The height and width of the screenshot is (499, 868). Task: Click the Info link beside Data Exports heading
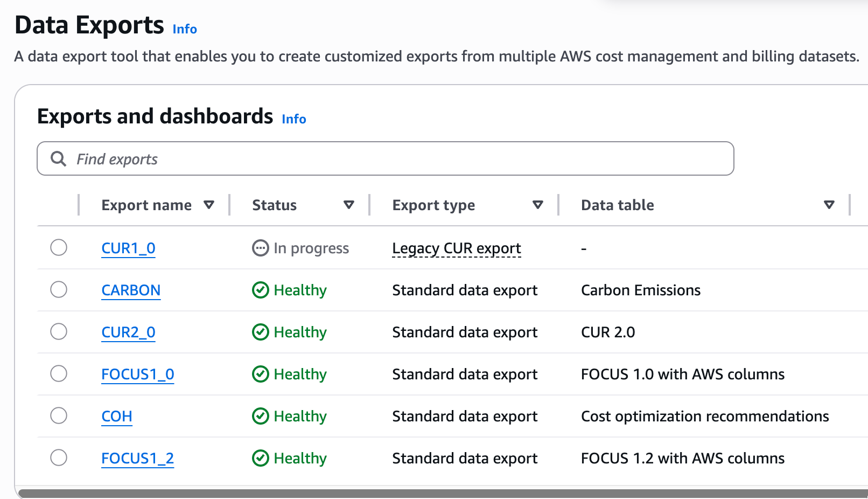[185, 29]
